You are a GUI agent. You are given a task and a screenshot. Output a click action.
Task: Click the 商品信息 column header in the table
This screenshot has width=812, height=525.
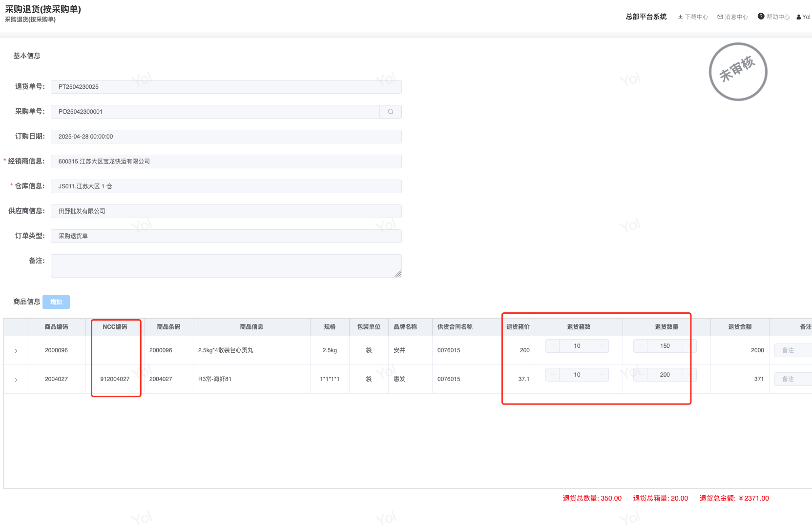coord(251,327)
